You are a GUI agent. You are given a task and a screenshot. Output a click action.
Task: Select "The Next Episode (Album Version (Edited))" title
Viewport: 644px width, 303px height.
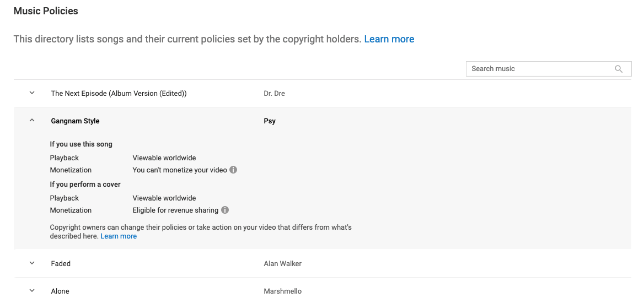(119, 94)
